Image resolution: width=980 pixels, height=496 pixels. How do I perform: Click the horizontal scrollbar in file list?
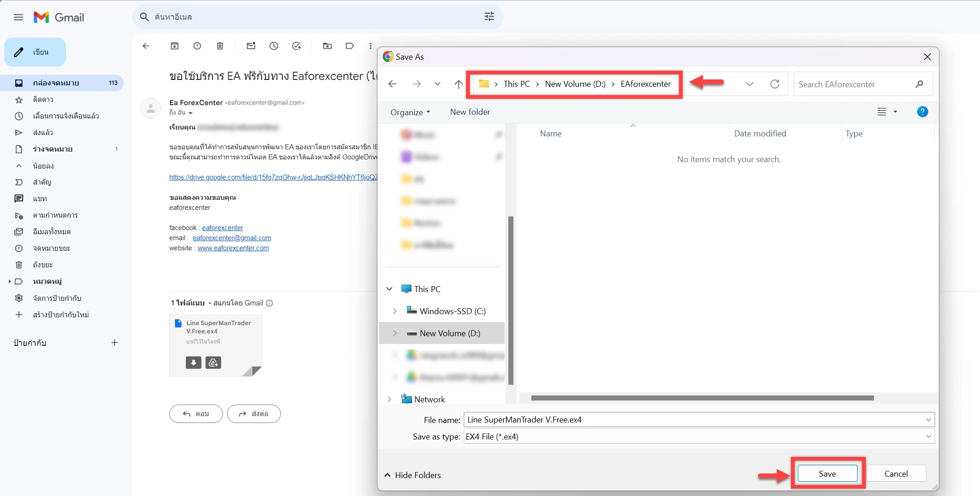tap(702, 398)
